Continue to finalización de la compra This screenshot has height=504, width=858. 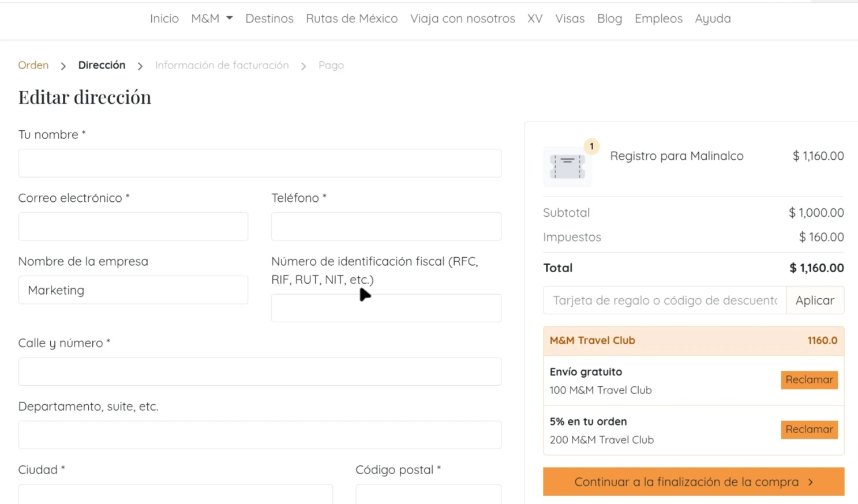click(693, 482)
